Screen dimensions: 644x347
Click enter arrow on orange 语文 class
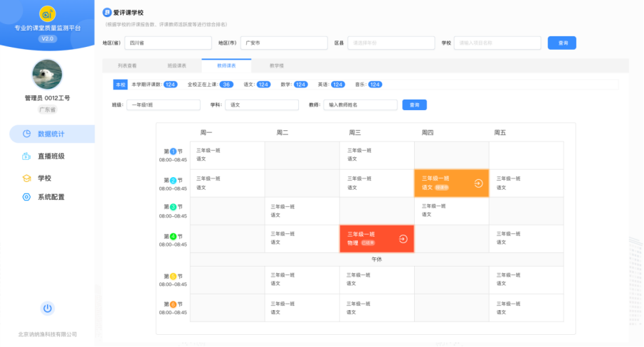coord(478,183)
